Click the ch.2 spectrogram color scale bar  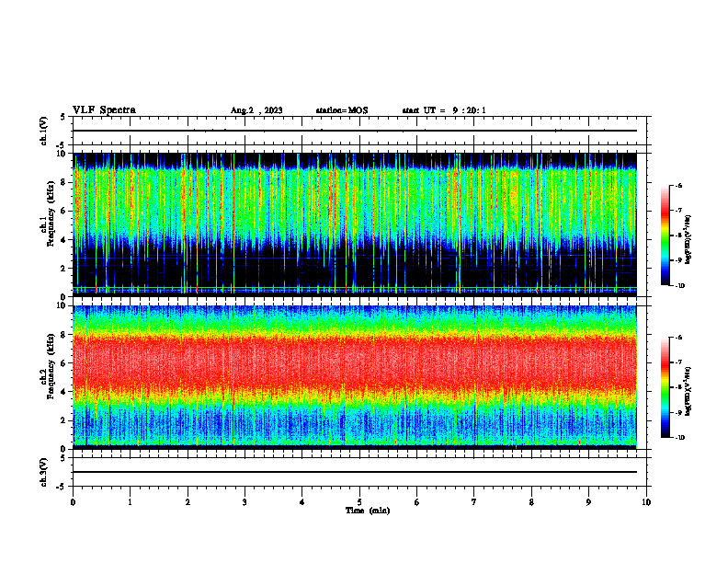click(665, 387)
